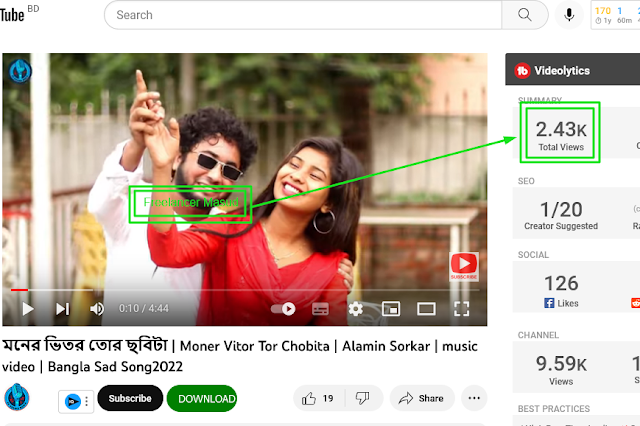
Task: Activate voice search microphone
Action: coord(569,15)
